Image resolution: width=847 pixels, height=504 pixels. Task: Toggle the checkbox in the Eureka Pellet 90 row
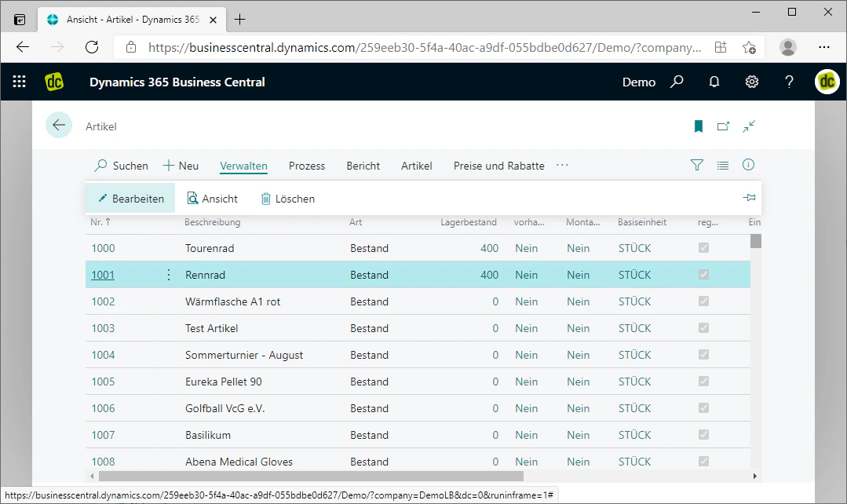703,382
